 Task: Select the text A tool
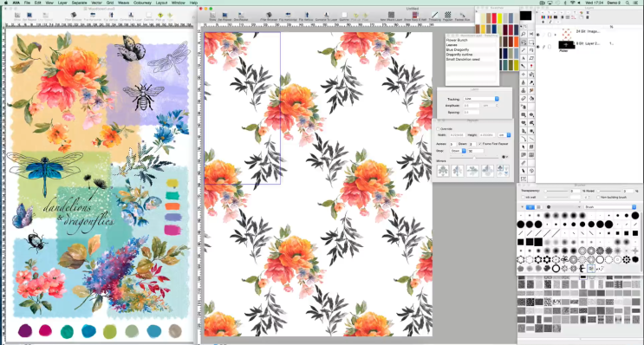[x=524, y=58]
